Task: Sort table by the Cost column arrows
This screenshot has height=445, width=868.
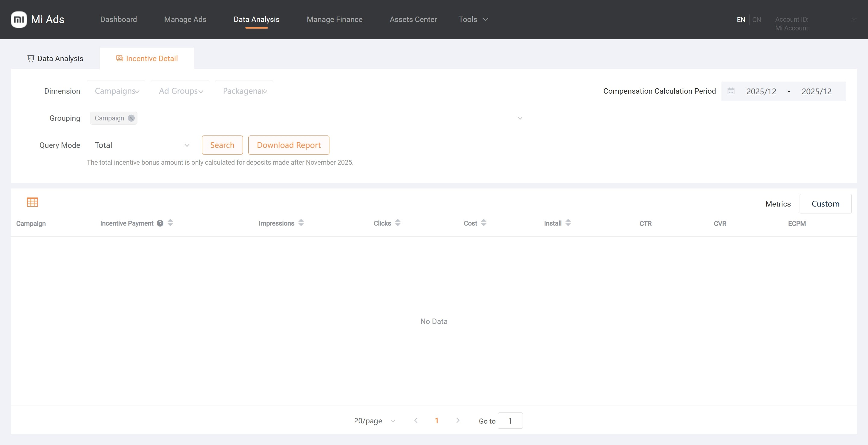Action: [x=483, y=223]
